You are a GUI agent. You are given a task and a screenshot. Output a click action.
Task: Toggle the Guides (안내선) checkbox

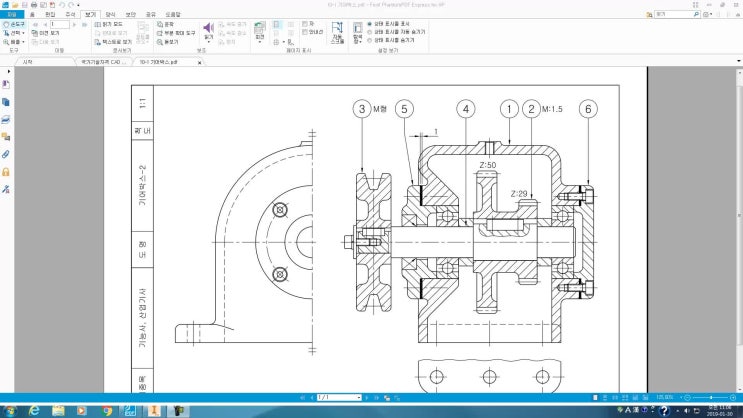click(305, 32)
